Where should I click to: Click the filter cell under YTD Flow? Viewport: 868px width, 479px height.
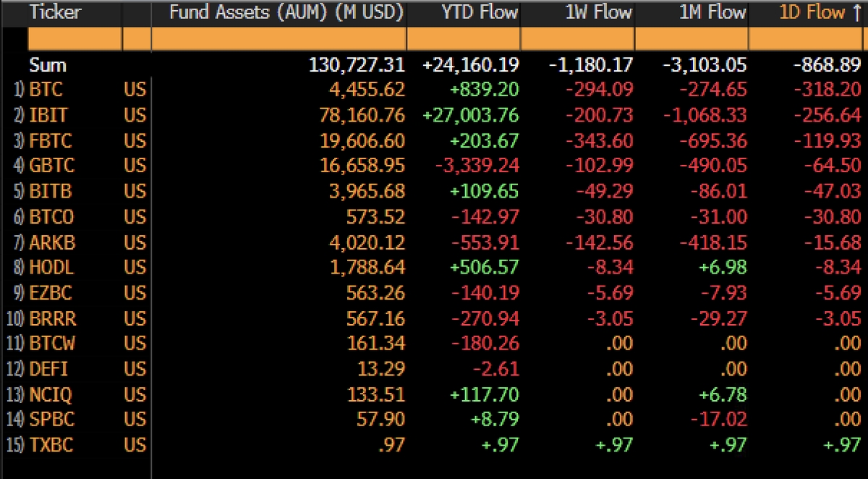tap(463, 38)
